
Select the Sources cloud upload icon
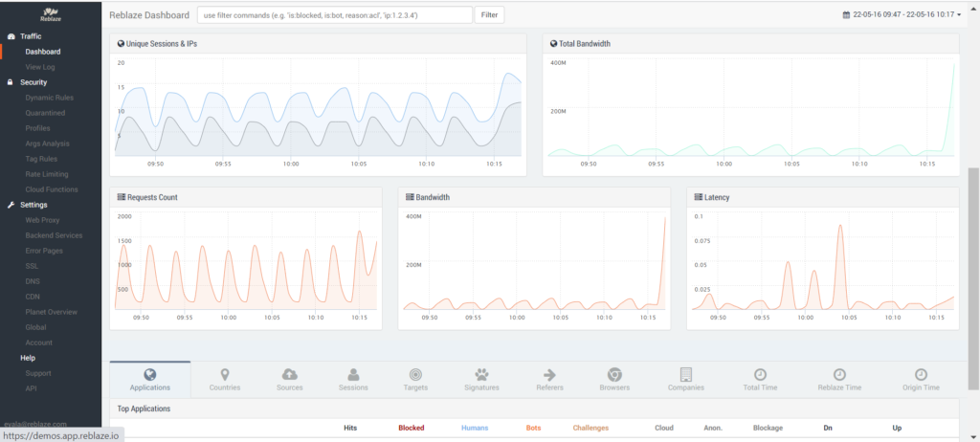(x=289, y=374)
